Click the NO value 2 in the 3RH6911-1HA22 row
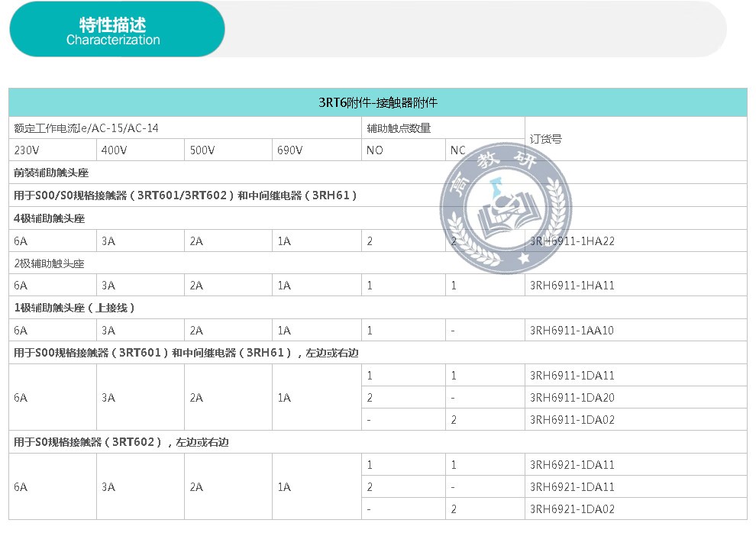This screenshot has width=756, height=549. (370, 241)
